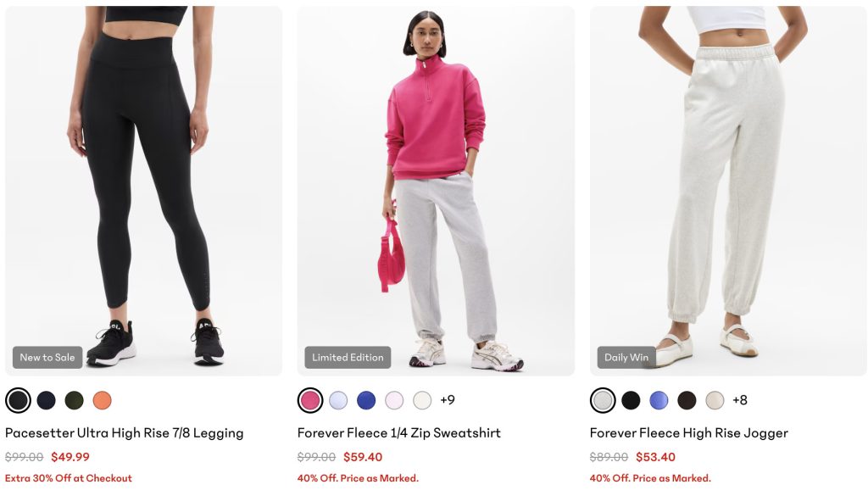Open Pacesetter Ultra High Rise 7/8 Legging link
Viewport: 868px width, 490px height.
pos(124,433)
